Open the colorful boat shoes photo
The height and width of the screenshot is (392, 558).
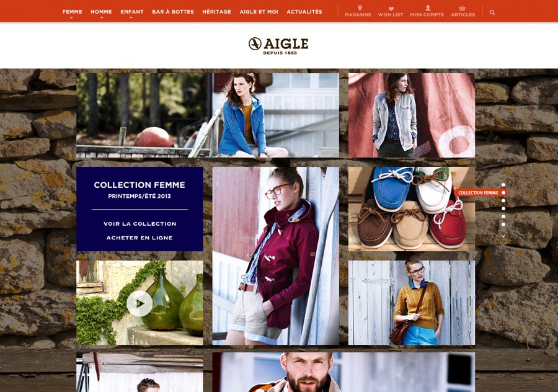coord(412,209)
